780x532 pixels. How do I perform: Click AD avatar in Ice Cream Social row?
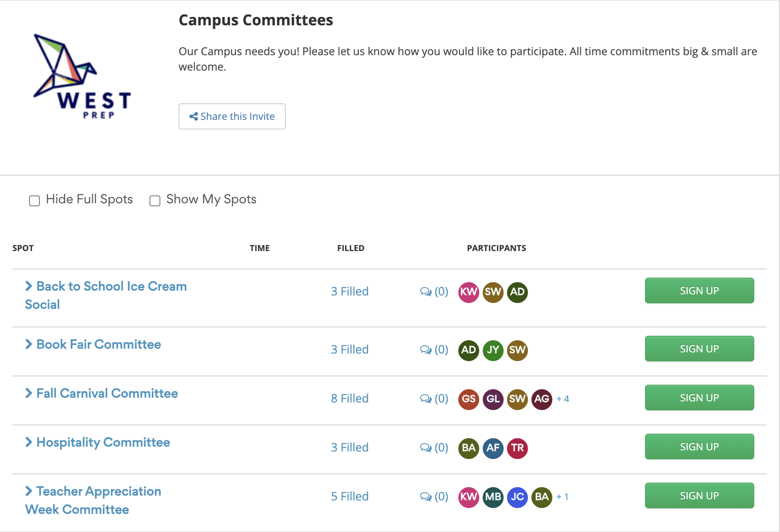point(518,292)
